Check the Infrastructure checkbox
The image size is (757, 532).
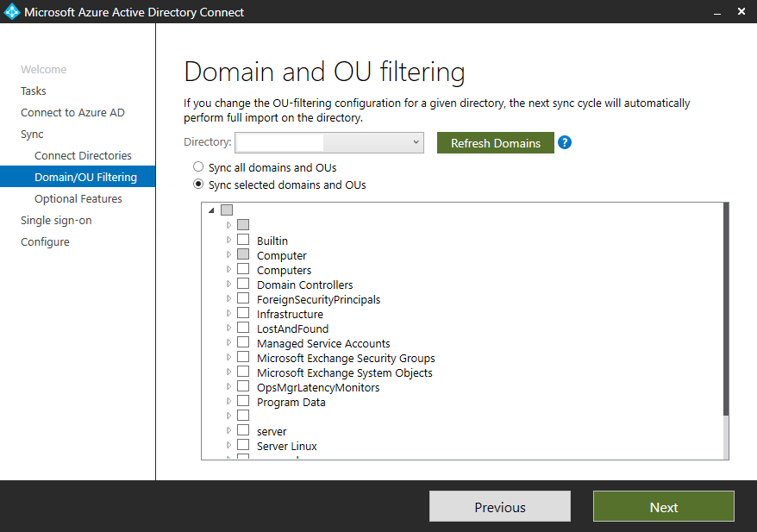243,313
